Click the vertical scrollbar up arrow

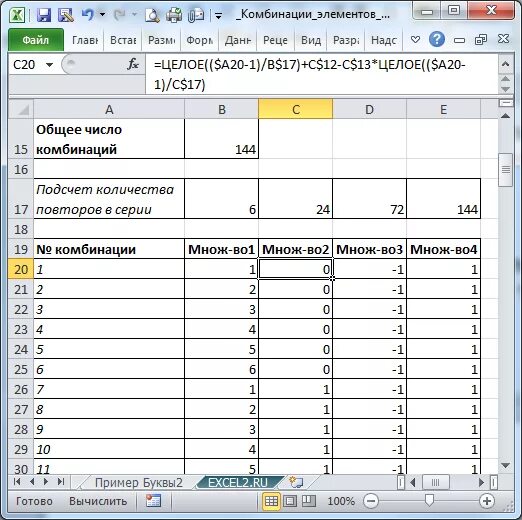point(506,116)
